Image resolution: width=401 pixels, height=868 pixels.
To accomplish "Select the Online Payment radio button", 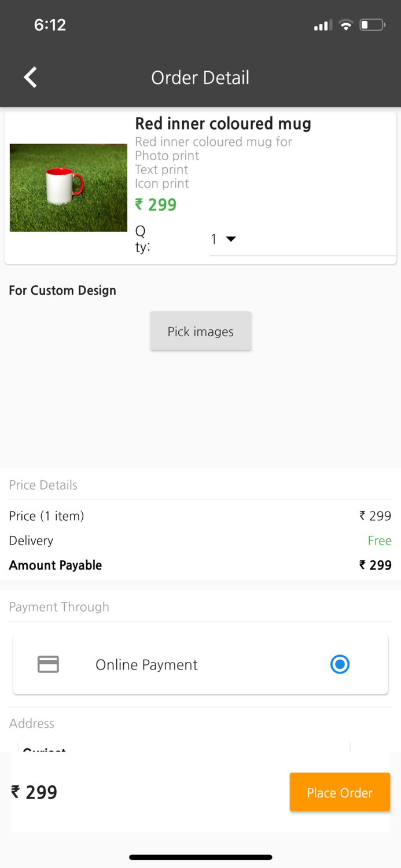I will (340, 664).
